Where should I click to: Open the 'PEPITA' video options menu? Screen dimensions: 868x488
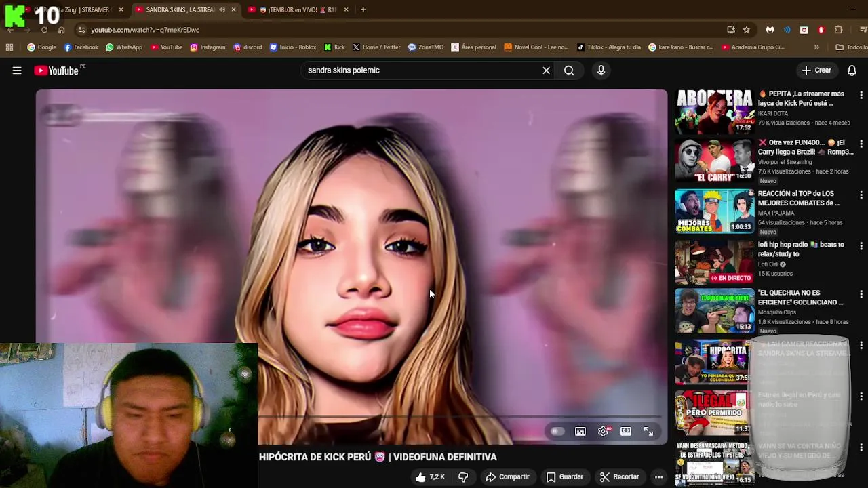[861, 96]
